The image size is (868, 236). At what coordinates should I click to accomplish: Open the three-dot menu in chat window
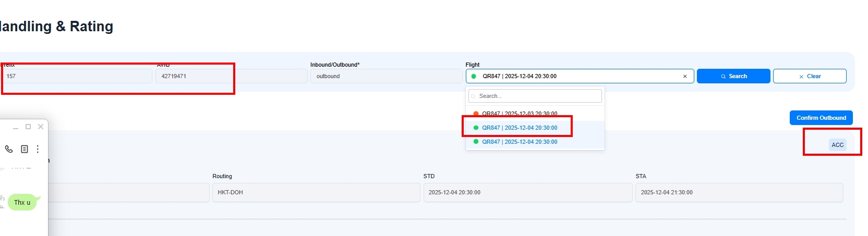click(x=38, y=149)
